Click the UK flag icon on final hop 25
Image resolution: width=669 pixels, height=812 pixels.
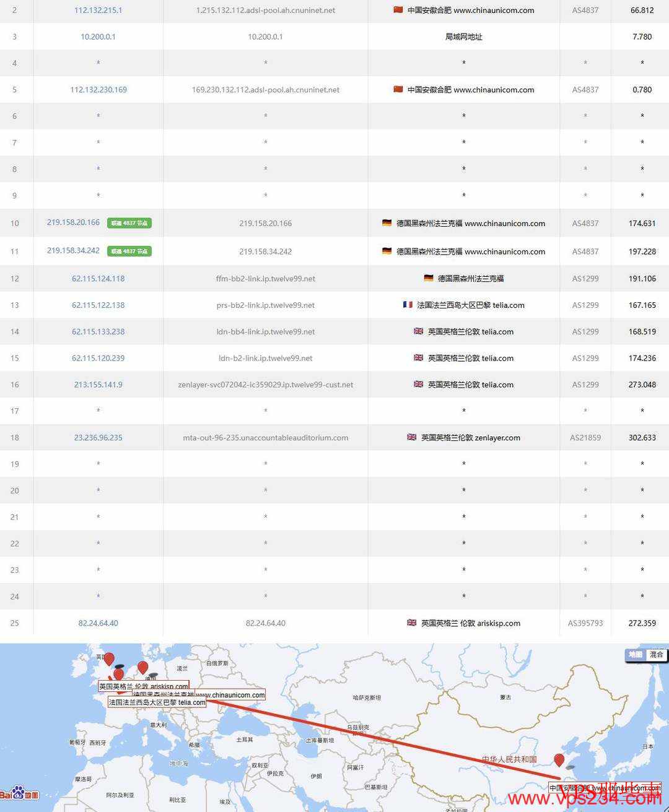(x=411, y=623)
